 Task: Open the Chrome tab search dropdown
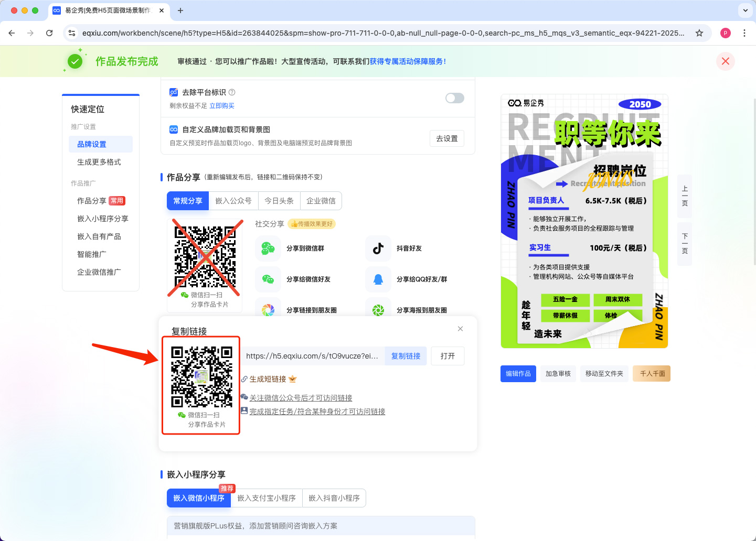tap(745, 10)
